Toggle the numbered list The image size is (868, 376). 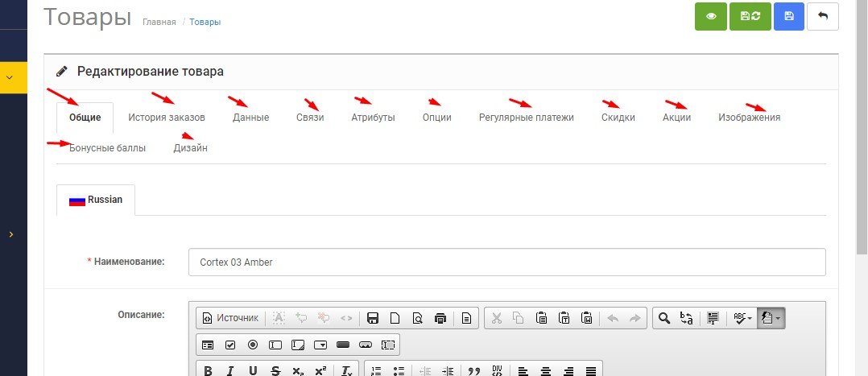[376, 370]
